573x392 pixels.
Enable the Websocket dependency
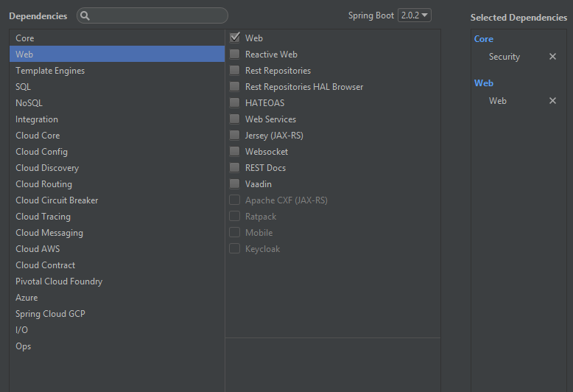(235, 151)
